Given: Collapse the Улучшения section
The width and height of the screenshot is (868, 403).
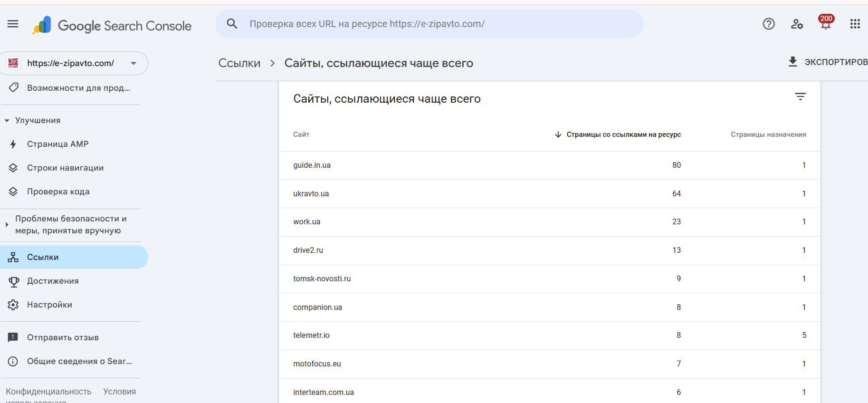Looking at the screenshot, I should 7,121.
